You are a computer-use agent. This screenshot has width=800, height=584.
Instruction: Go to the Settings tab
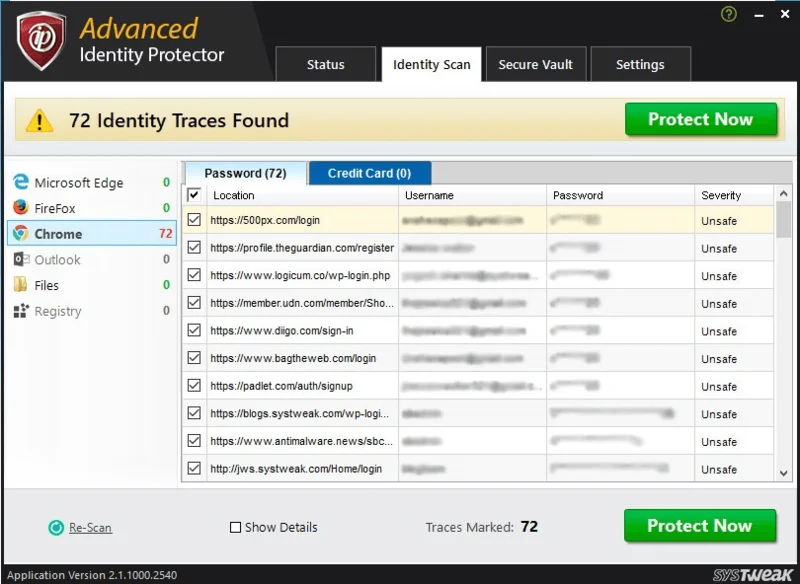pos(641,64)
